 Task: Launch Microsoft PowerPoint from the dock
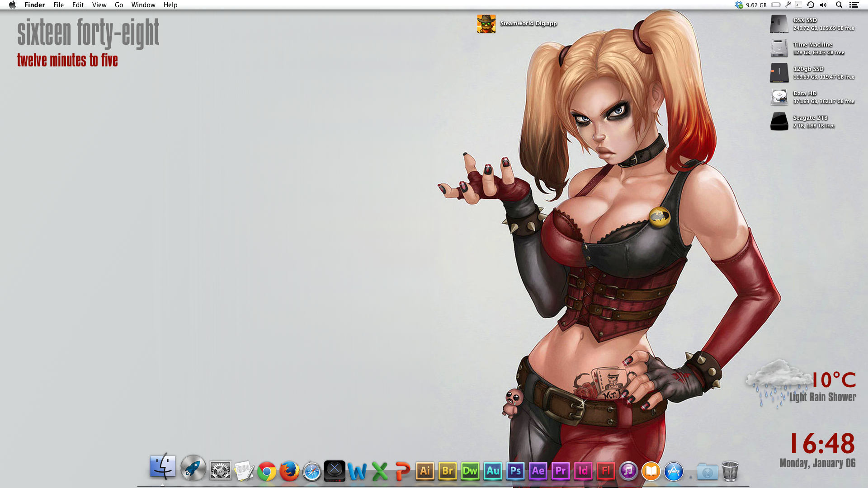[x=402, y=471]
